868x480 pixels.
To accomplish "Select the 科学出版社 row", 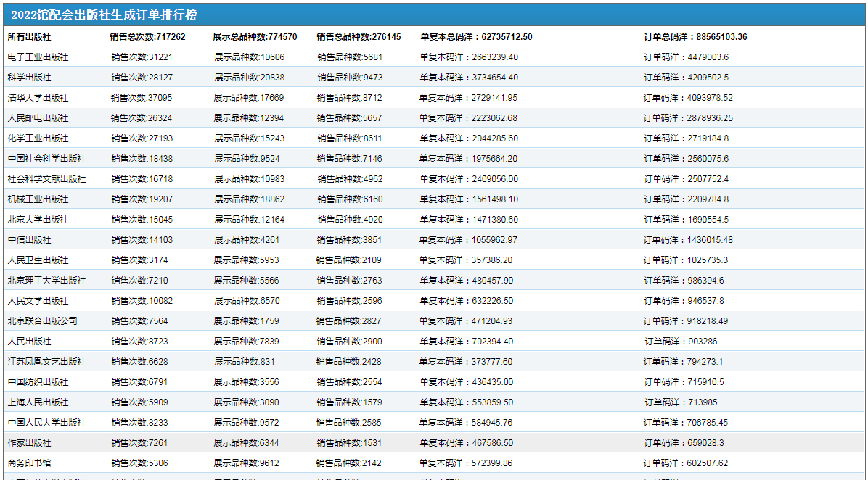I will pyautogui.click(x=29, y=78).
